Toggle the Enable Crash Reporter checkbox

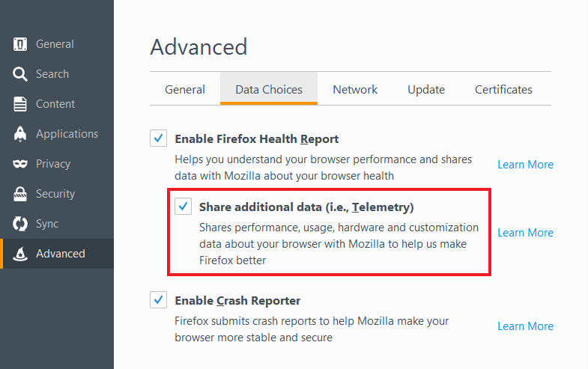coord(158,300)
